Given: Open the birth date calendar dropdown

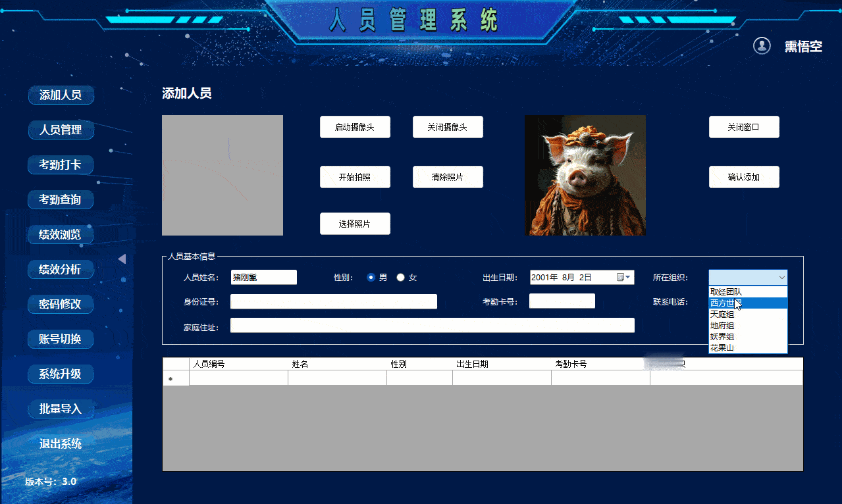Looking at the screenshot, I should coord(623,278).
